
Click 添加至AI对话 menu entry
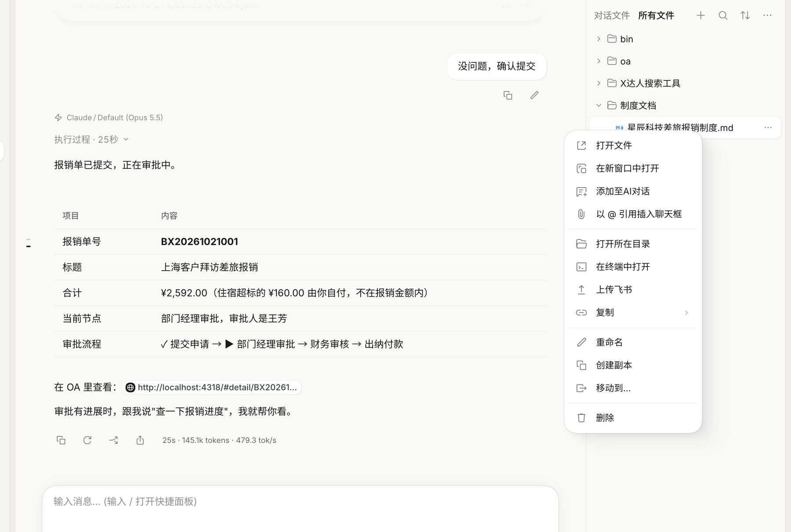(633, 191)
